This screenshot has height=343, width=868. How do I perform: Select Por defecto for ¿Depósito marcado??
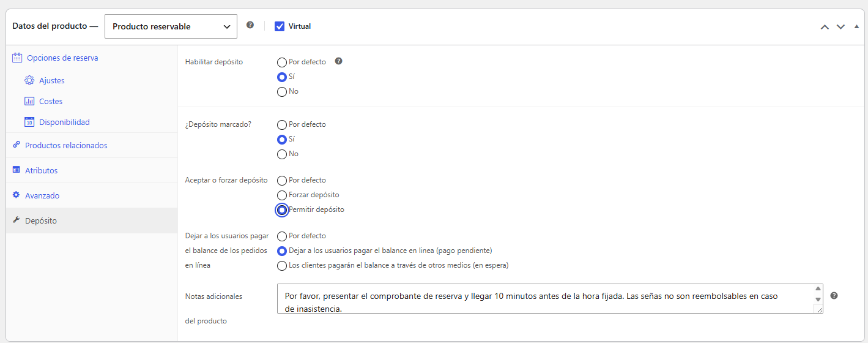[282, 125]
